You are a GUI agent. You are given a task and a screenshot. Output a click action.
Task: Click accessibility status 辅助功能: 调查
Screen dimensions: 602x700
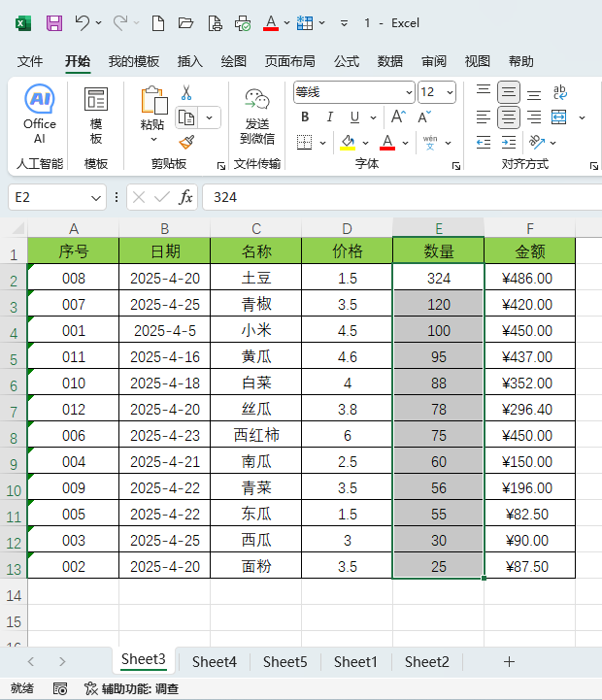[x=132, y=689]
